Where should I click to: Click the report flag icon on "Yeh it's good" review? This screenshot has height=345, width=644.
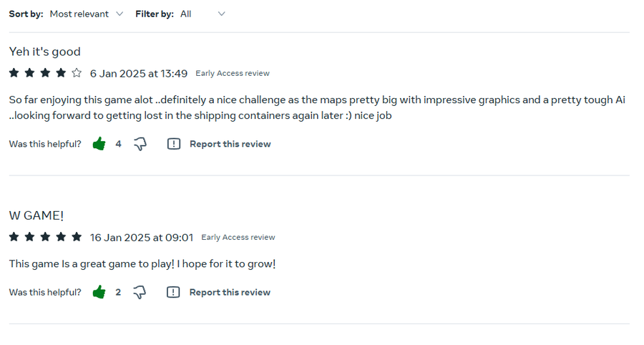point(174,144)
